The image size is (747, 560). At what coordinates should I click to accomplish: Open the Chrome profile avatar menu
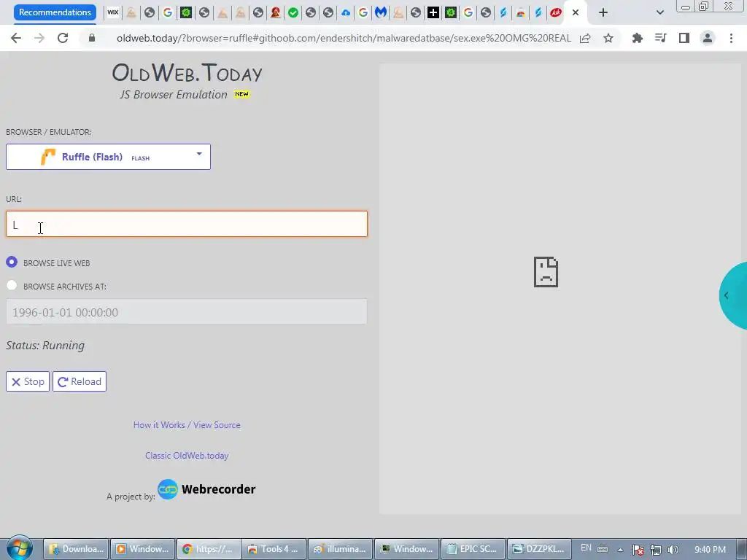pyautogui.click(x=708, y=38)
